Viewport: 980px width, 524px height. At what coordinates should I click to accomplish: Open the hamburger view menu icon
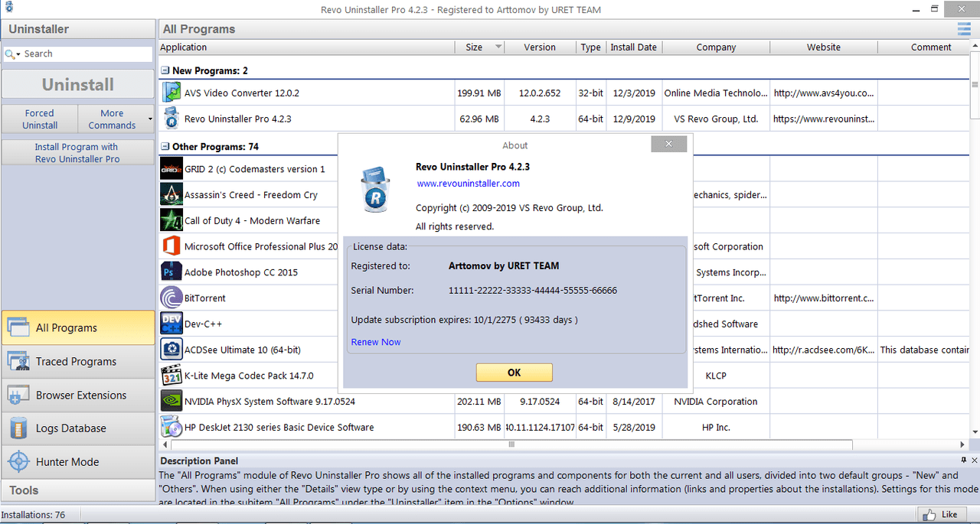pyautogui.click(x=964, y=29)
